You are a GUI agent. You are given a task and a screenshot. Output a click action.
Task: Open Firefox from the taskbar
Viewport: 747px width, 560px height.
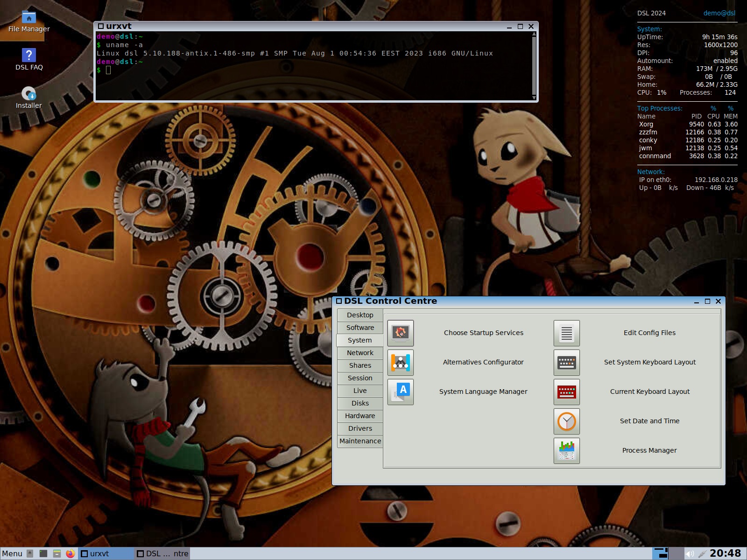(70, 553)
